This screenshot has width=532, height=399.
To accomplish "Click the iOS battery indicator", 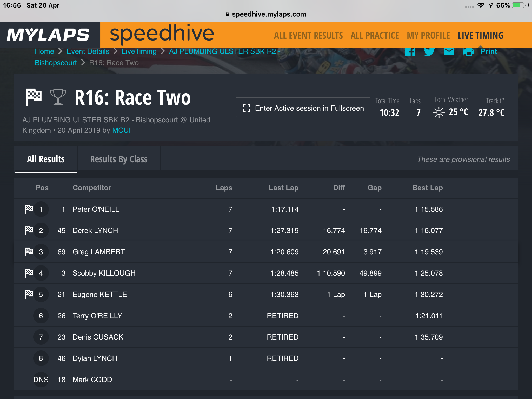I will 518,5.
